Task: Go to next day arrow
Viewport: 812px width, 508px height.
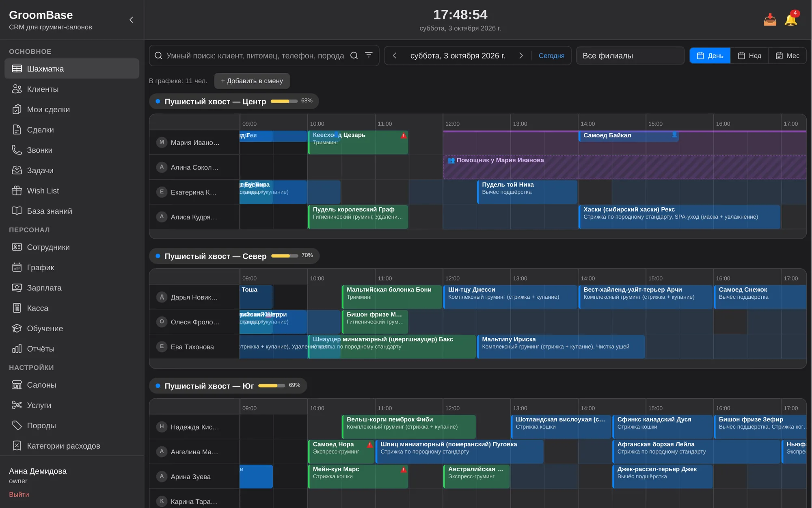Action: pos(521,56)
